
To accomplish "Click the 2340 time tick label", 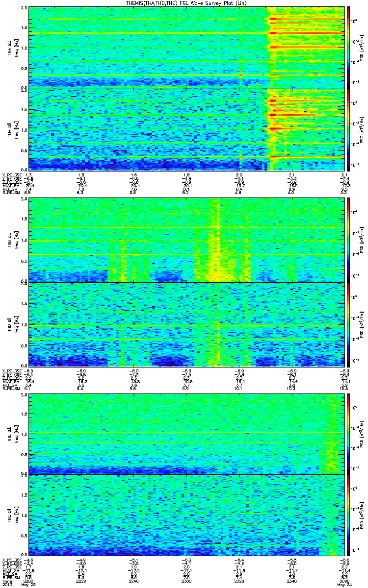I will (x=291, y=580).
